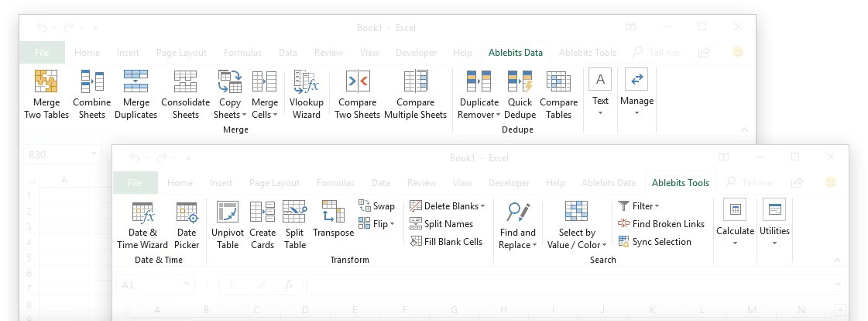
Task: Click Select by Value / Color icon
Action: (x=576, y=212)
